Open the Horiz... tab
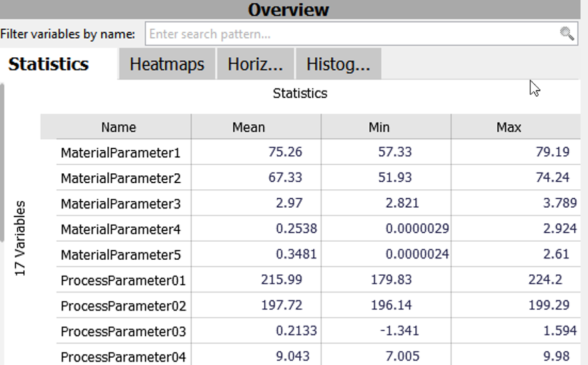The width and height of the screenshot is (588, 365). pos(255,65)
